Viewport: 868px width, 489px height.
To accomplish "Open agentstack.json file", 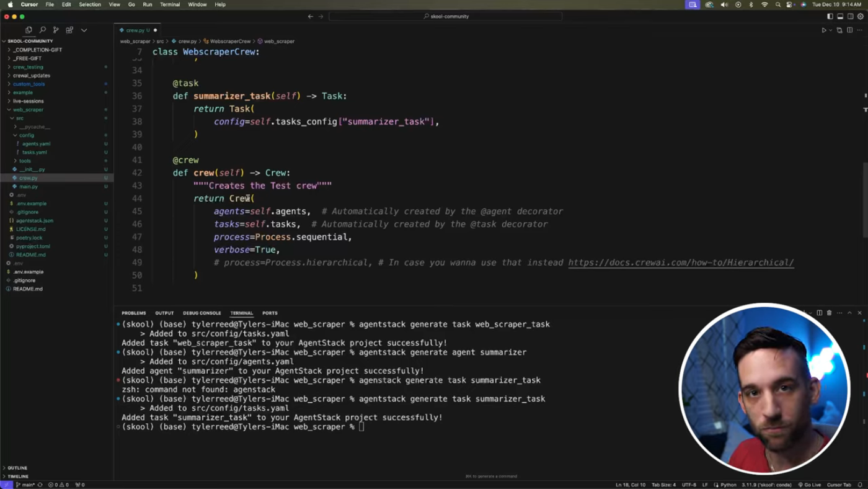I will (34, 221).
